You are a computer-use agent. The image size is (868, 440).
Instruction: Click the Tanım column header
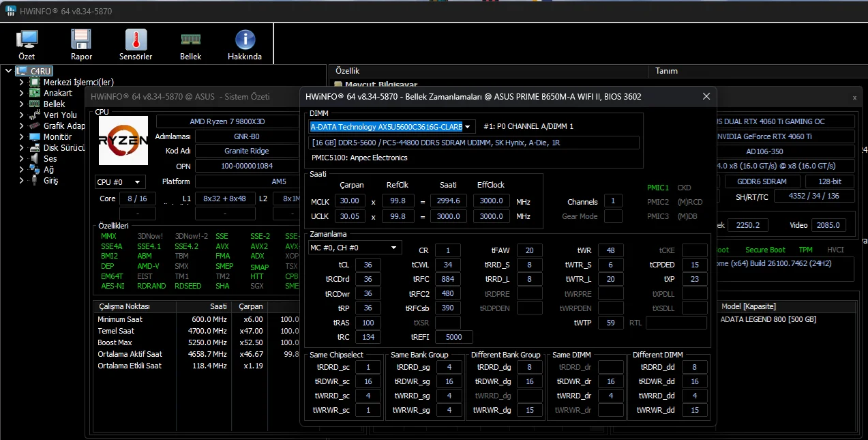click(x=666, y=71)
